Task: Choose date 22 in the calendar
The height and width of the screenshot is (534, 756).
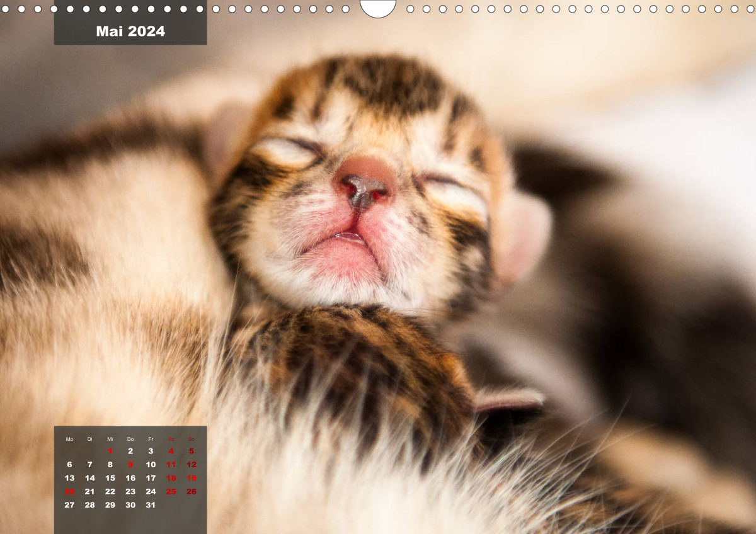Action: tap(110, 491)
